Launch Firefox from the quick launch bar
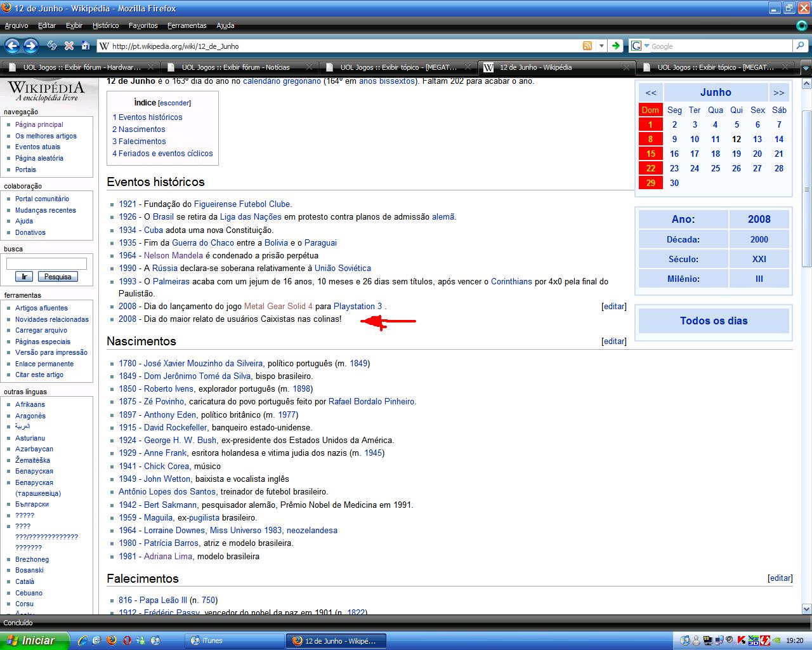 [x=112, y=640]
